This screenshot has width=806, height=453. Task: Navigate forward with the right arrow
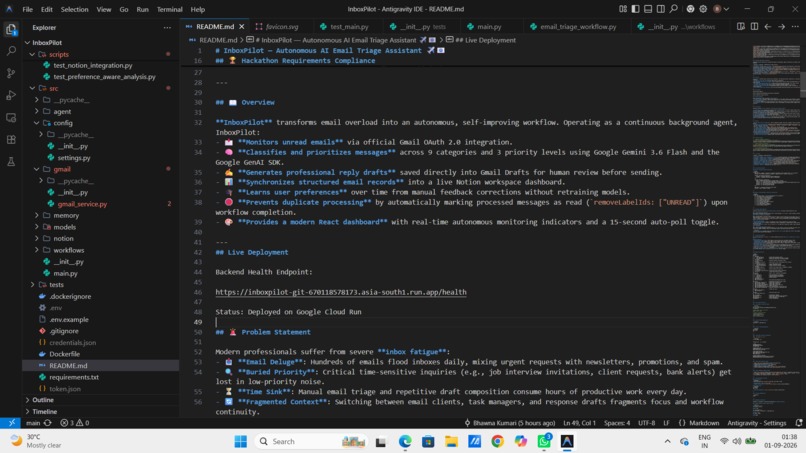pos(781,26)
